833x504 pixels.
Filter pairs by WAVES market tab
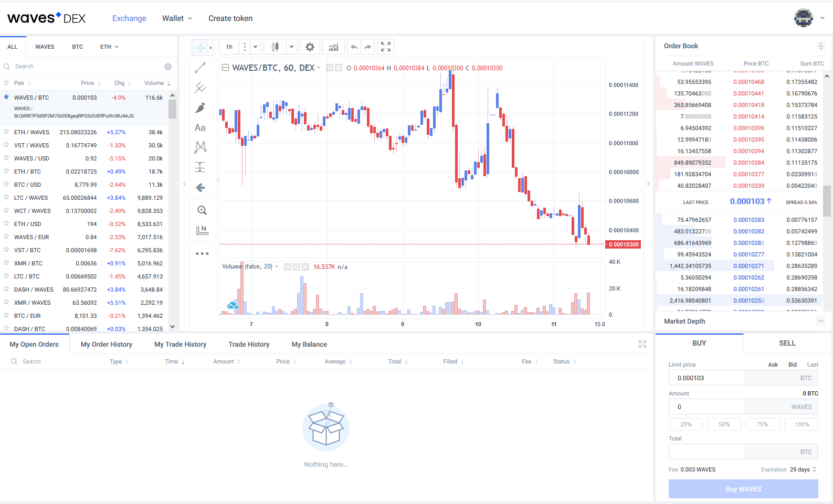[x=45, y=47]
